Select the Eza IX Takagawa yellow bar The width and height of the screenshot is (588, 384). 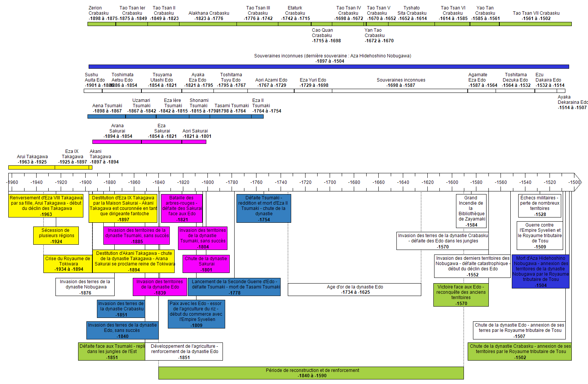[72, 167]
